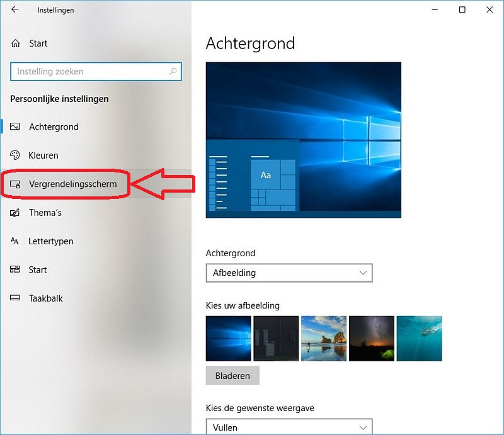This screenshot has width=504, height=435.
Task: Select the Windows logo wallpaper thumbnail
Action: pos(228,338)
